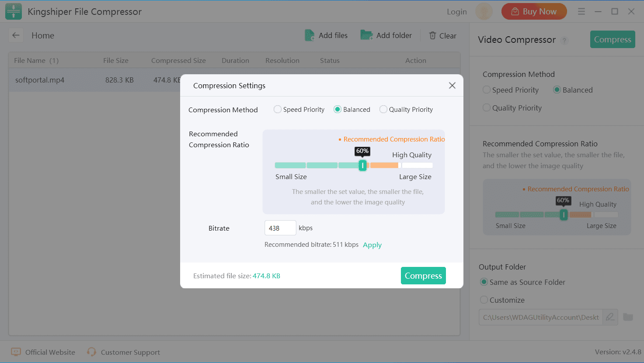
Task: Click the browse folder icon for output path
Action: pos(628,317)
